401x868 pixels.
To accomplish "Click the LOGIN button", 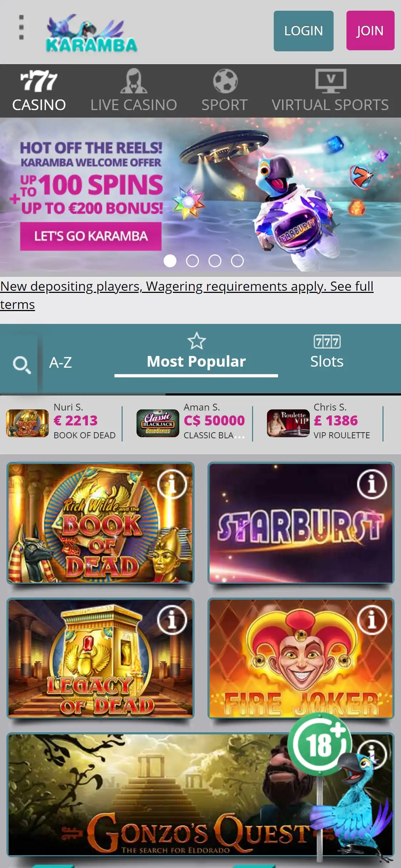I will [304, 31].
